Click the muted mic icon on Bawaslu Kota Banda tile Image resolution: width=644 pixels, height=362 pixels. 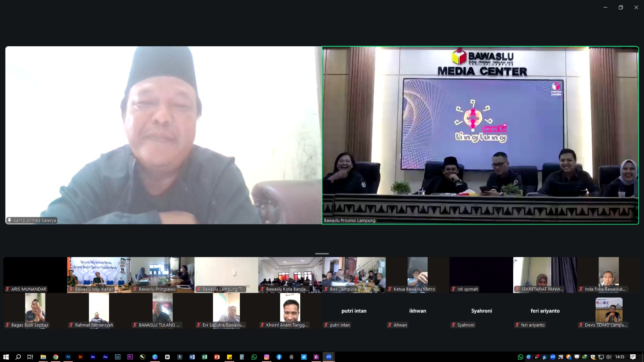[262, 289]
